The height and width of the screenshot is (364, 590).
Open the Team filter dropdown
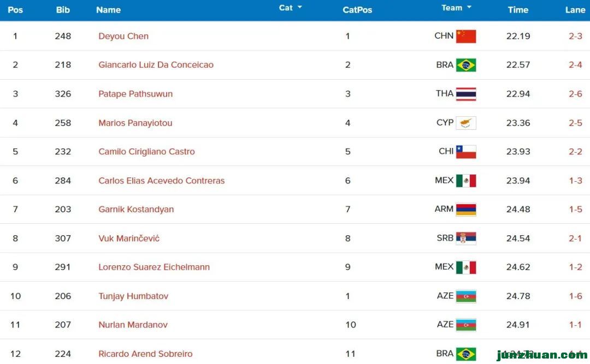pyautogui.click(x=456, y=8)
